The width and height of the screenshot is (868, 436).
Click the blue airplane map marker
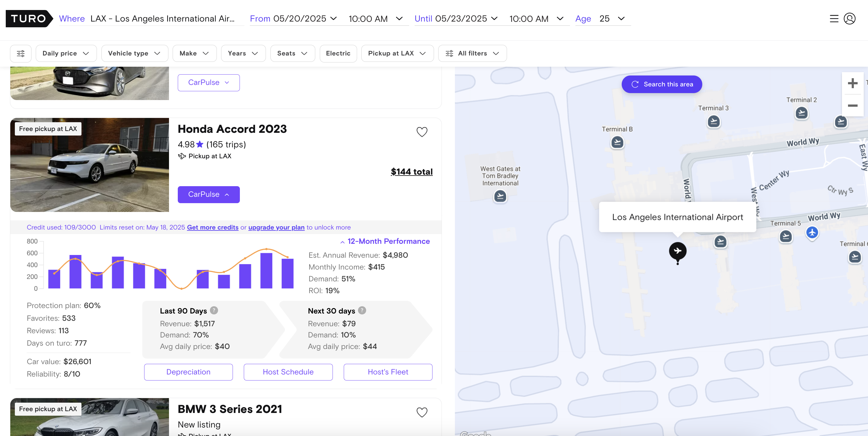pyautogui.click(x=812, y=233)
